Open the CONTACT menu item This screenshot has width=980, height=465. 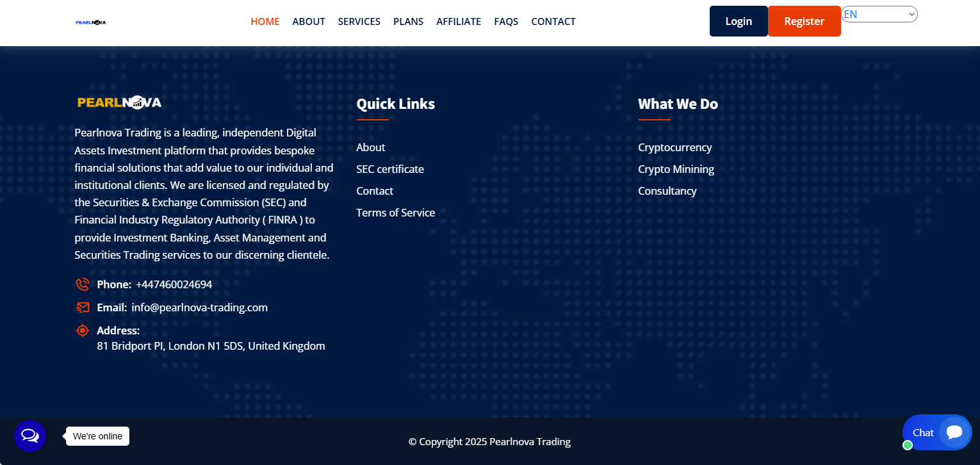point(553,21)
